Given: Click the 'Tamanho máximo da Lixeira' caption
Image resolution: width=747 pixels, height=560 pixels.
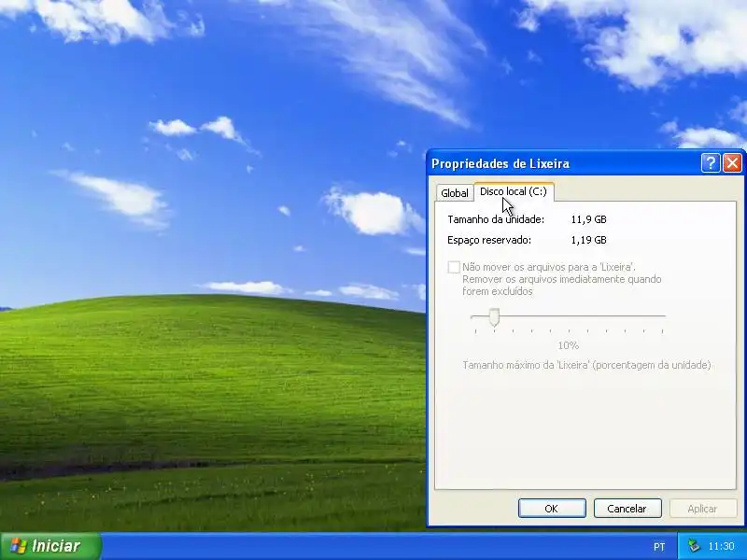Looking at the screenshot, I should [586, 365].
